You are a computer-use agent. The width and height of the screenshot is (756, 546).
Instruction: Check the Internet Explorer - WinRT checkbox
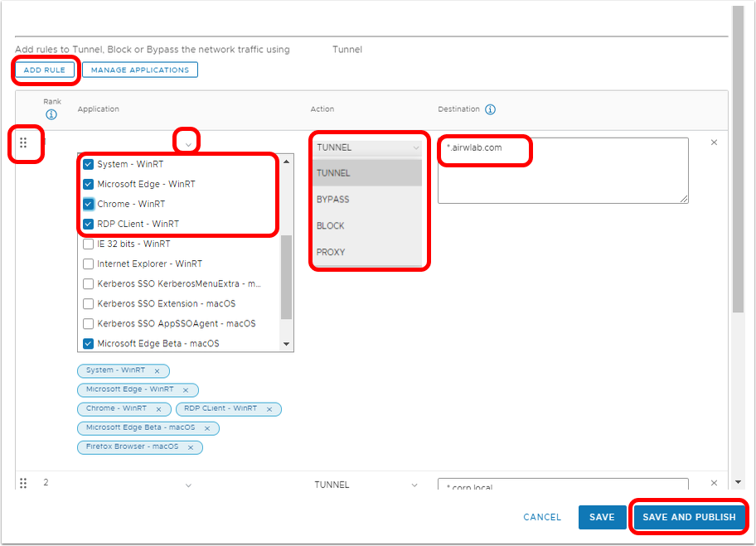point(89,264)
